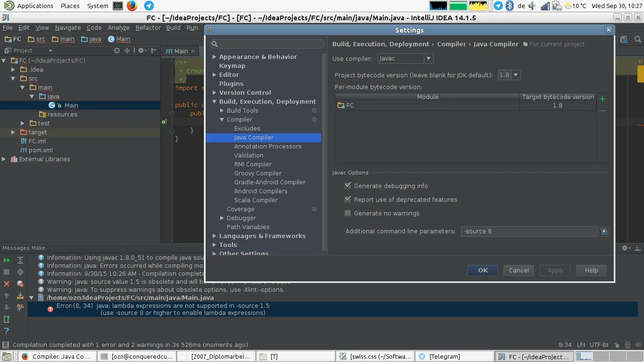The image size is (644, 362).
Task: Open help question mark icon in Messages panel
Action: click(x=7, y=331)
